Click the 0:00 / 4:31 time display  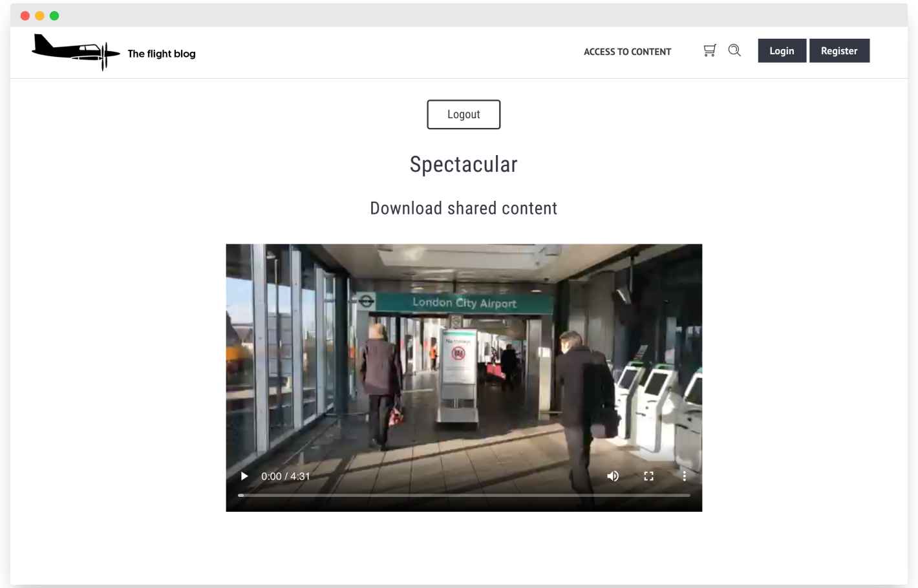click(286, 476)
